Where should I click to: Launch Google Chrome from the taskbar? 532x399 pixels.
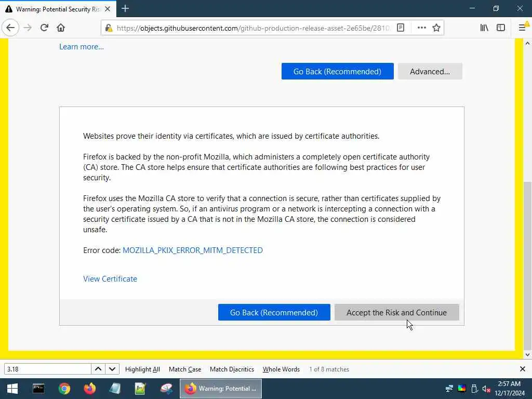(x=64, y=389)
